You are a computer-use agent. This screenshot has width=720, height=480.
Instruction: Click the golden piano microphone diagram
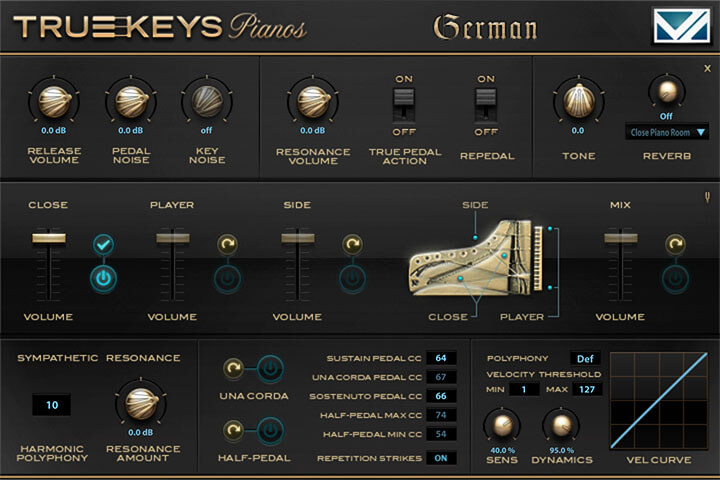476,258
